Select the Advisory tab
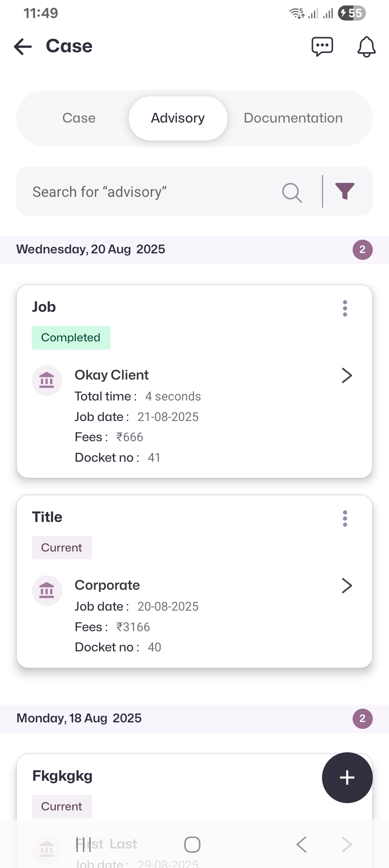The width and height of the screenshot is (389, 868). tap(178, 118)
